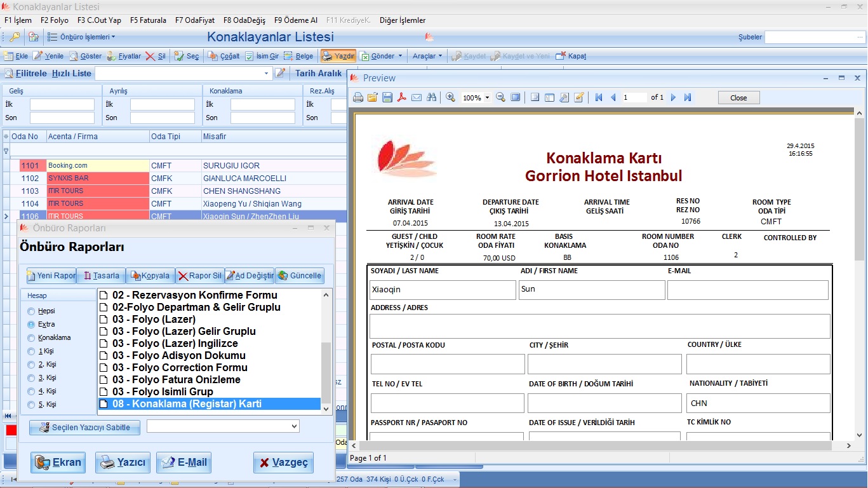Click the binoculars find icon
Viewport: 868px width, 488px height.
point(432,98)
